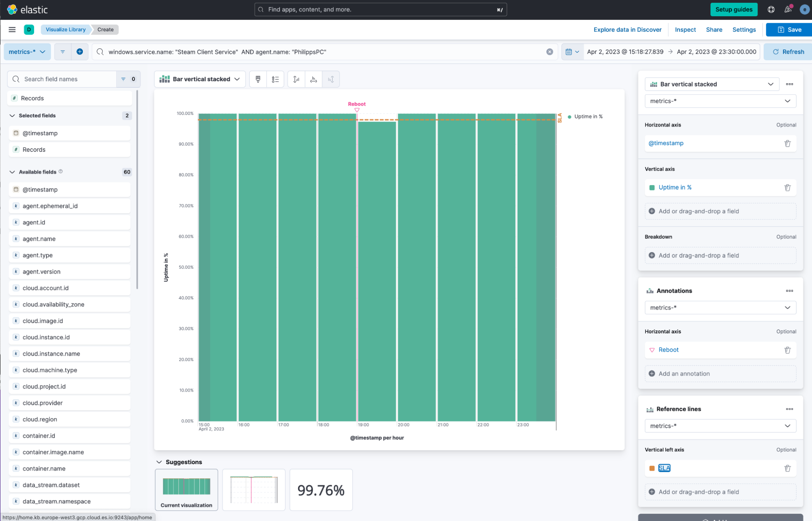Viewport: 812px width, 521px height.
Task: Open the Bar vertical stacked chart type dropdown
Action: [x=200, y=79]
